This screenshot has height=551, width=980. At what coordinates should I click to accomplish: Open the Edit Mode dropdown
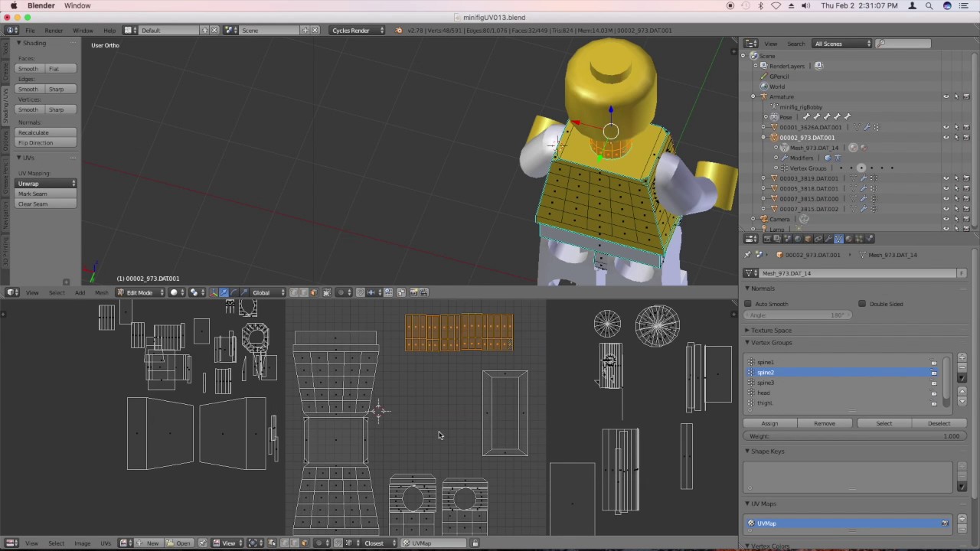pyautogui.click(x=140, y=292)
